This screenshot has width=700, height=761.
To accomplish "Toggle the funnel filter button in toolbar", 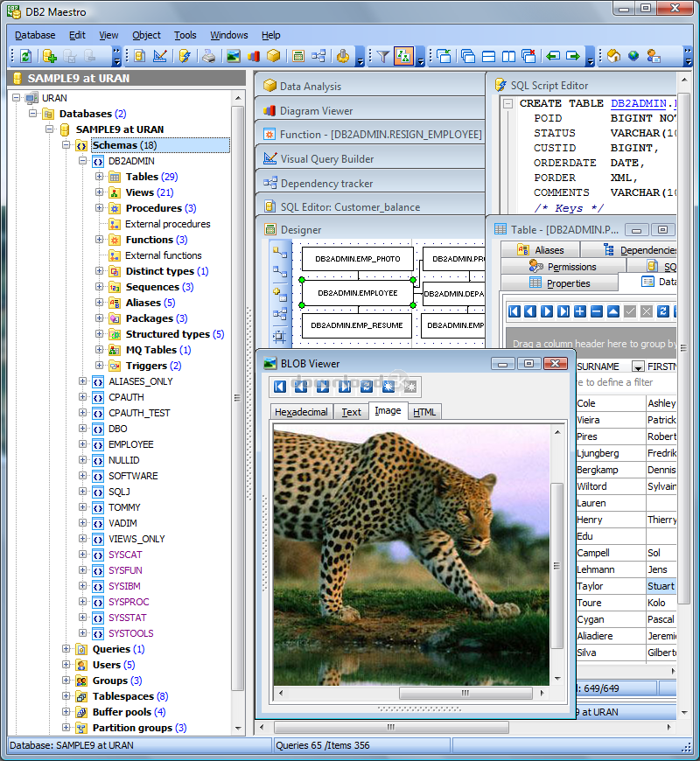I will [382, 56].
